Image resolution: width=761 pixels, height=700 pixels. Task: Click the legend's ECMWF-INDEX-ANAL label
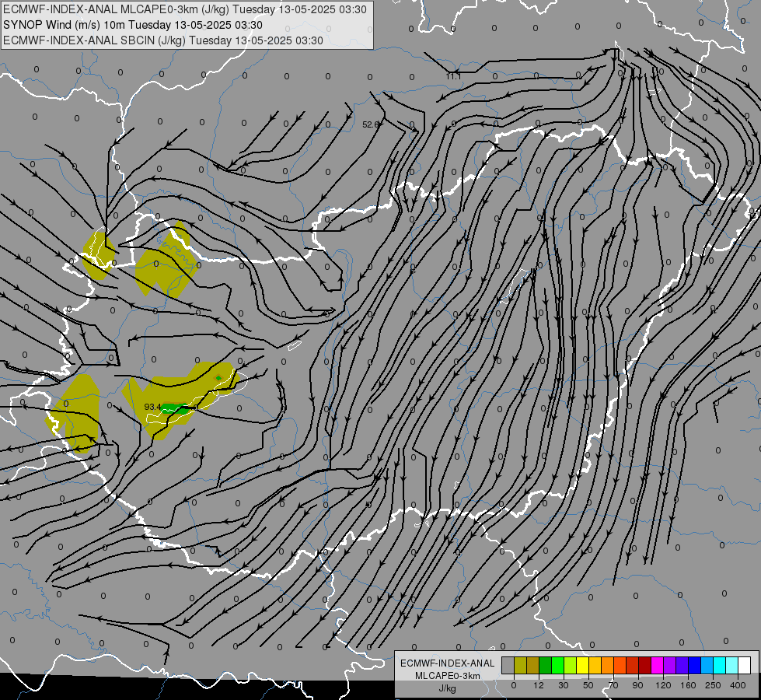click(x=448, y=663)
